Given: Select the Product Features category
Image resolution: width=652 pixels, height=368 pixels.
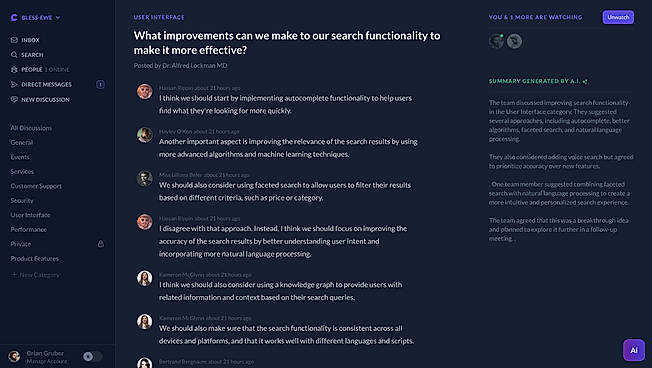Looking at the screenshot, I should tap(35, 259).
